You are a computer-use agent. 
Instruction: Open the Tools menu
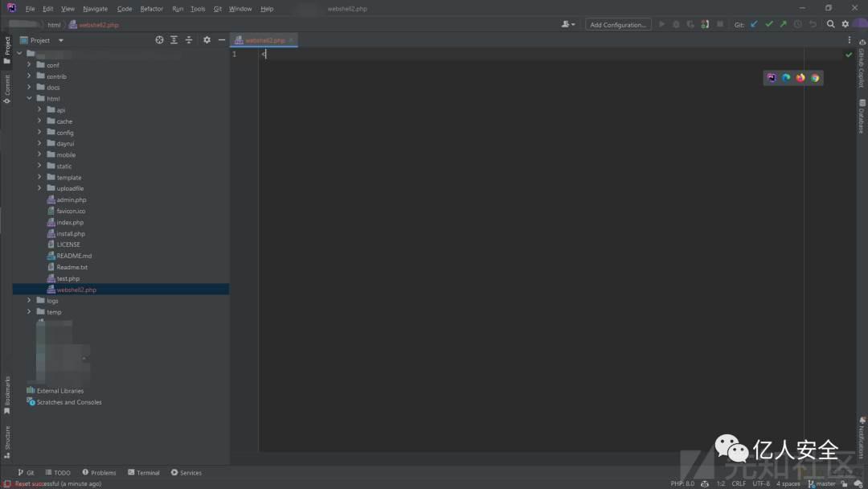(x=198, y=9)
